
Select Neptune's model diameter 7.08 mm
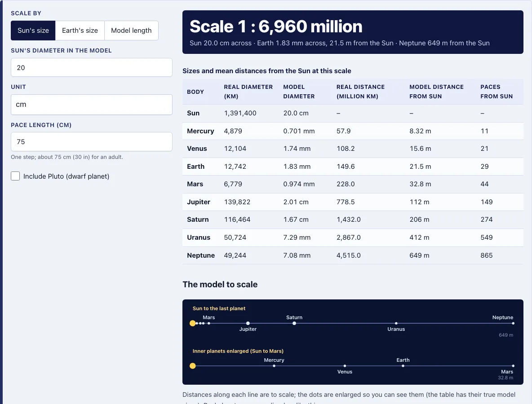coord(297,255)
